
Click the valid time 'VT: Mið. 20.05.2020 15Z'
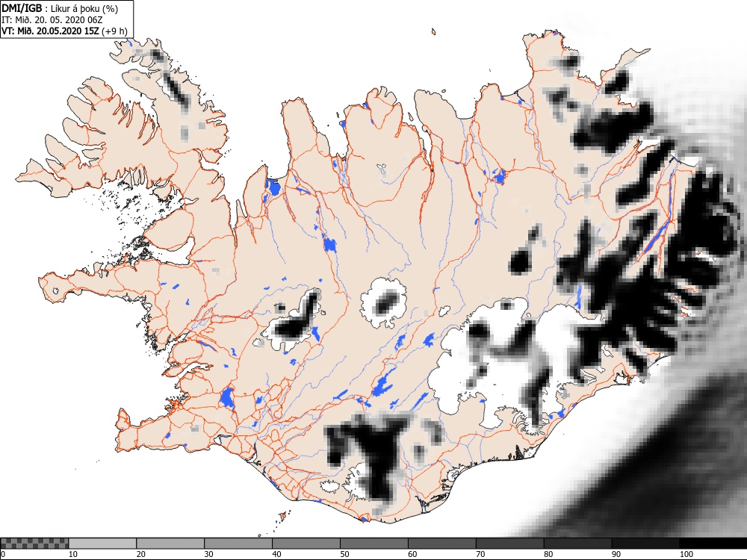(x=50, y=31)
